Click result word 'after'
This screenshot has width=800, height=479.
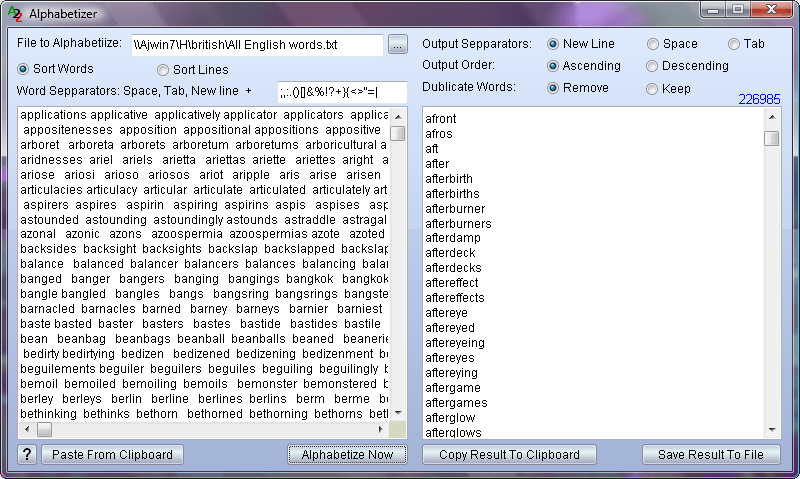point(437,164)
